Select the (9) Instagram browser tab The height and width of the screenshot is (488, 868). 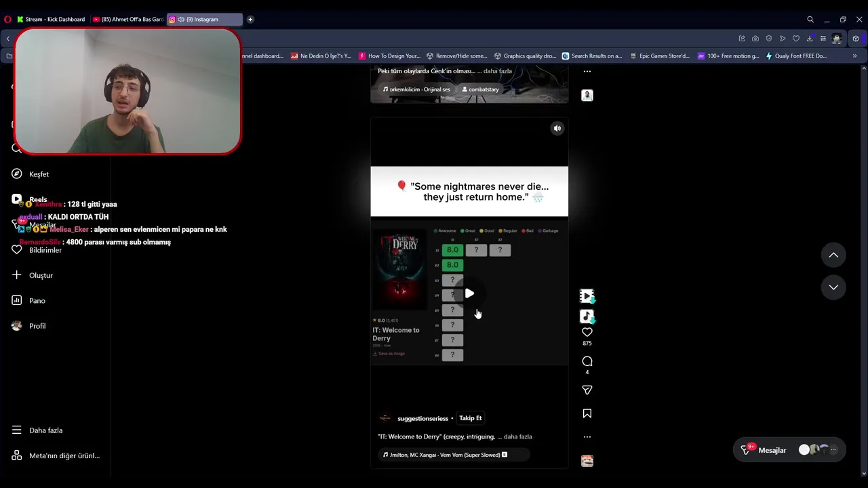tap(205, 20)
